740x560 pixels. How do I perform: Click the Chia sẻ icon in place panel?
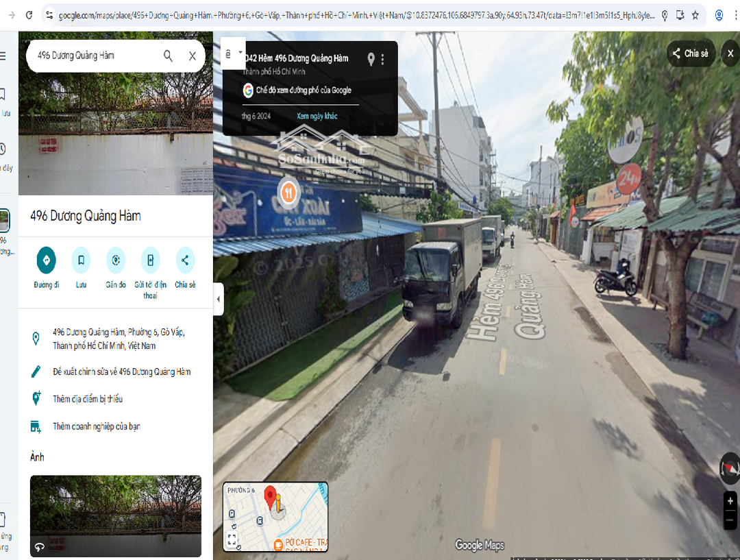pos(184,260)
